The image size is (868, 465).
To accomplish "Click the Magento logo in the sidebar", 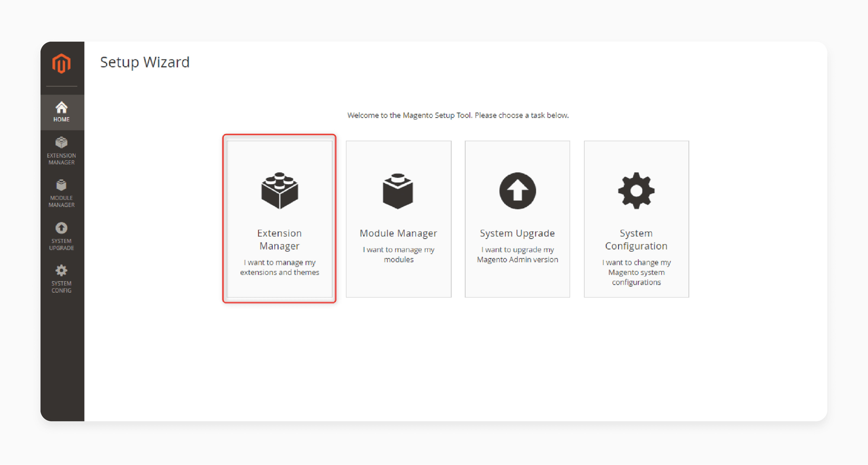I will click(61, 63).
